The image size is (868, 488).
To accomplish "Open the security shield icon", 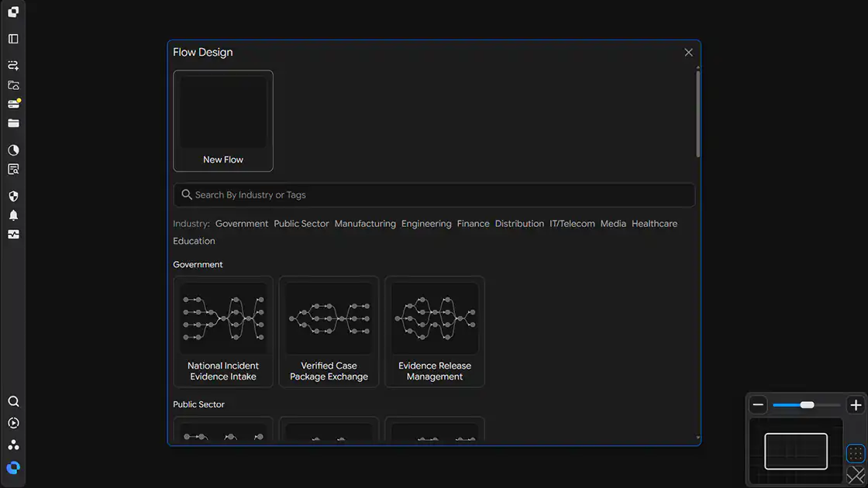I will coord(13,197).
